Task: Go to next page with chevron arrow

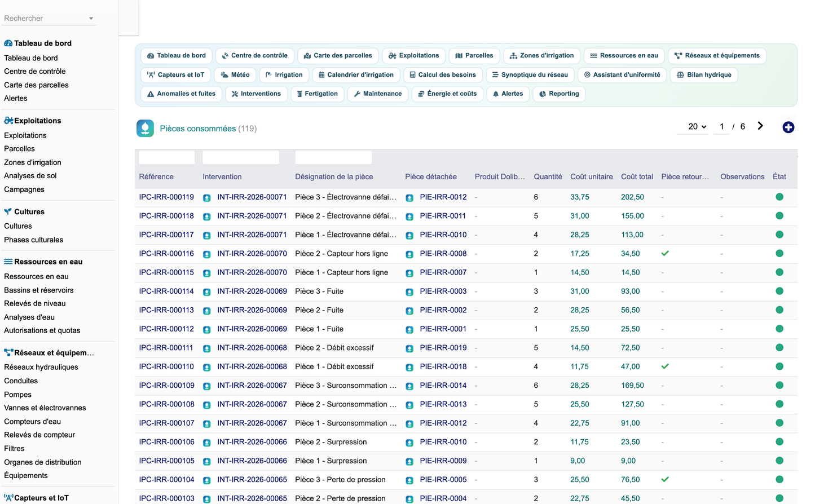Action: tap(760, 126)
